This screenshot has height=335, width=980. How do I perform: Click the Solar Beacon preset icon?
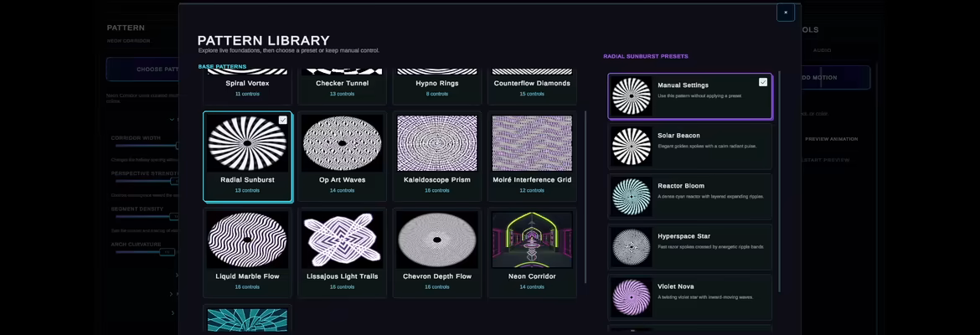pos(632,147)
